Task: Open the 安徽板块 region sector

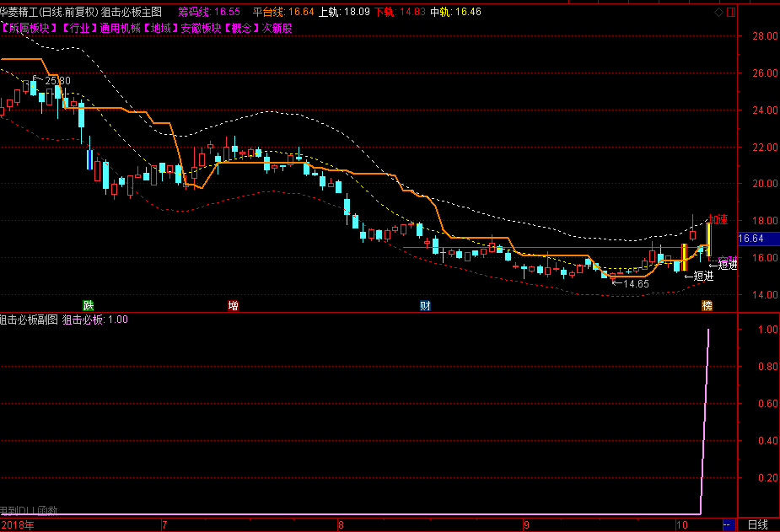Action: pos(201,28)
